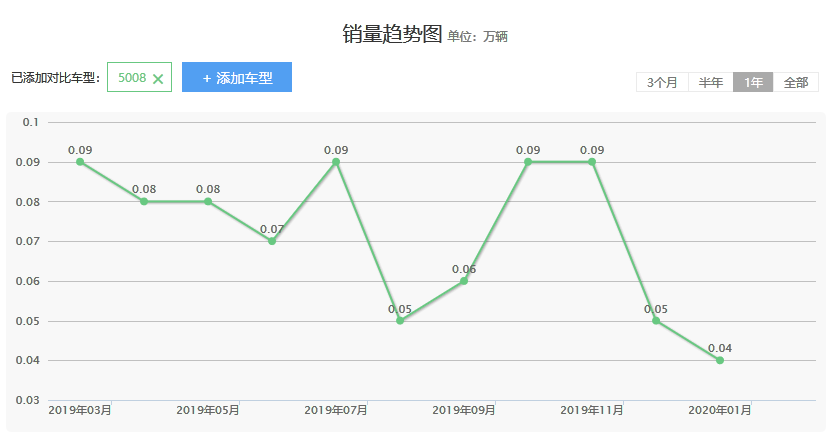Click the 销量趋势图 chart title
830x447 pixels.
click(x=392, y=34)
